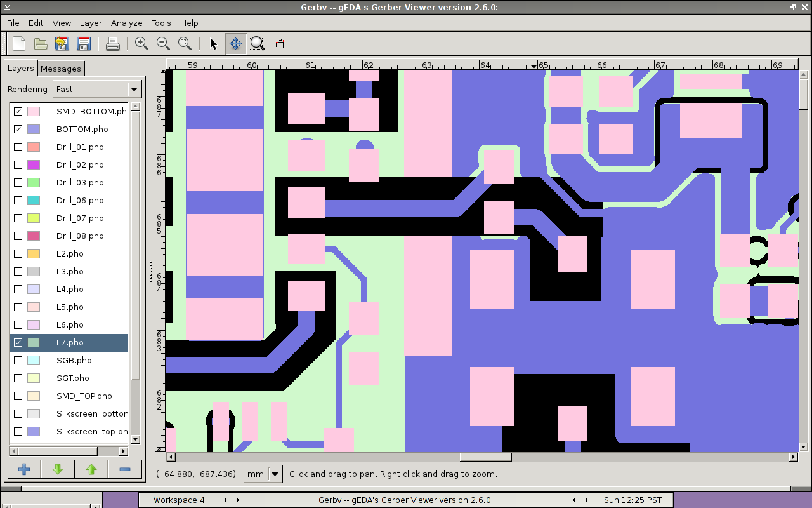
Task: Click the Zoom out magnifier icon
Action: click(163, 44)
